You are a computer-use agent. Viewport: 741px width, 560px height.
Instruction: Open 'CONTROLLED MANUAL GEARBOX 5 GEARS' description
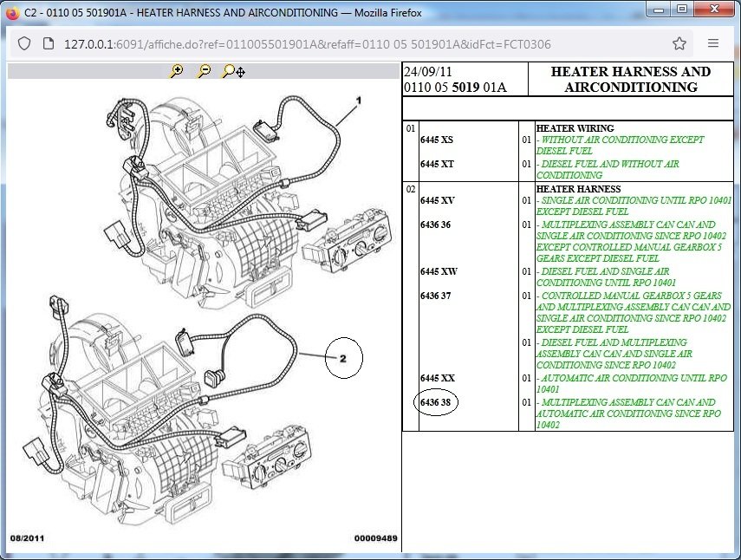[x=634, y=312]
